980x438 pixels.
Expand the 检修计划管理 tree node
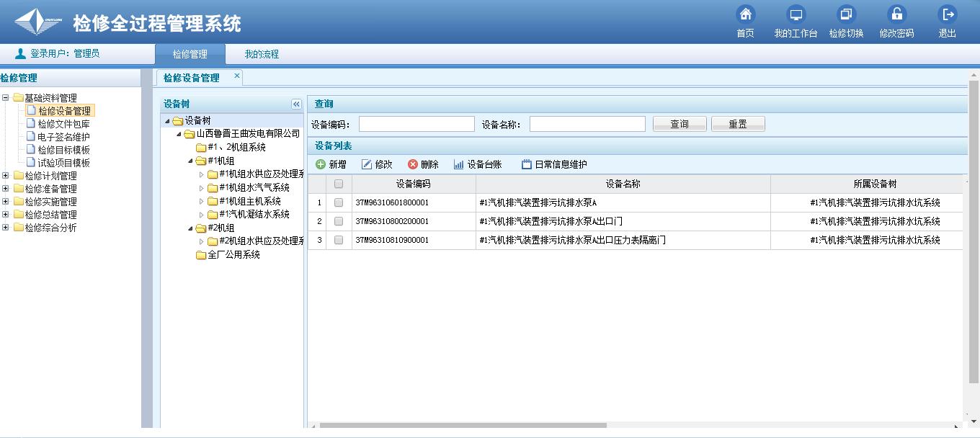coord(6,176)
